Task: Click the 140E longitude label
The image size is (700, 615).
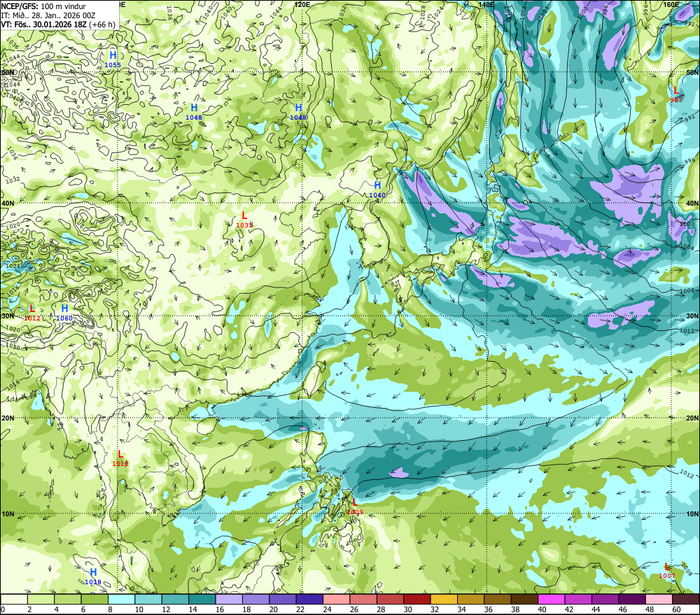Action: pyautogui.click(x=486, y=4)
